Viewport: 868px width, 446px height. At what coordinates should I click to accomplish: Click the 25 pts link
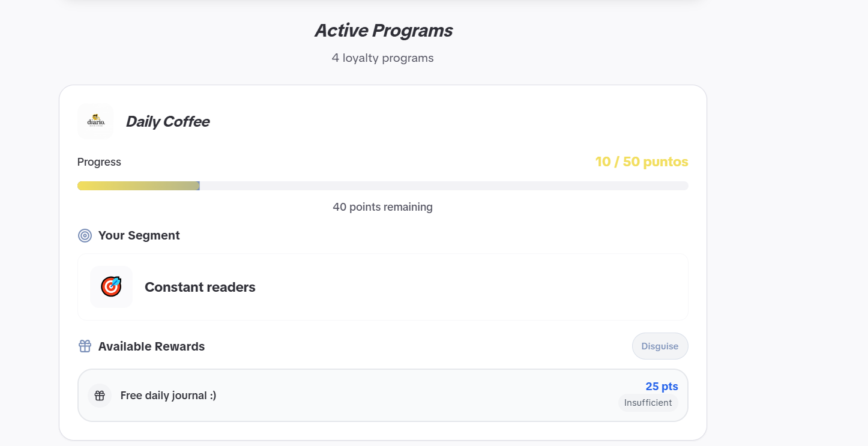[661, 386]
